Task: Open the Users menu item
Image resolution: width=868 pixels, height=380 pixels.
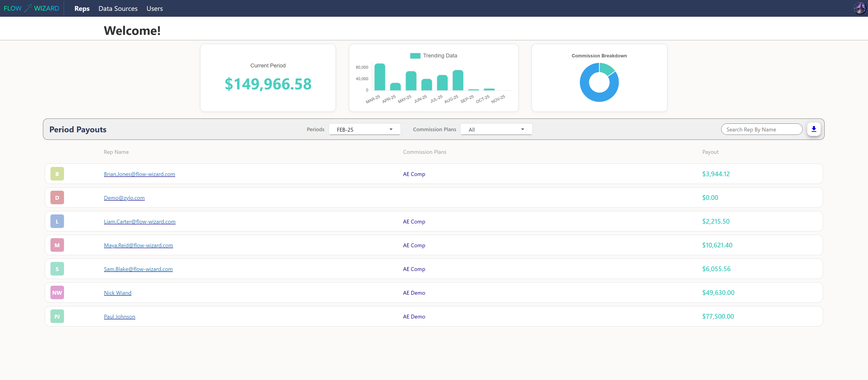Action: tap(154, 8)
